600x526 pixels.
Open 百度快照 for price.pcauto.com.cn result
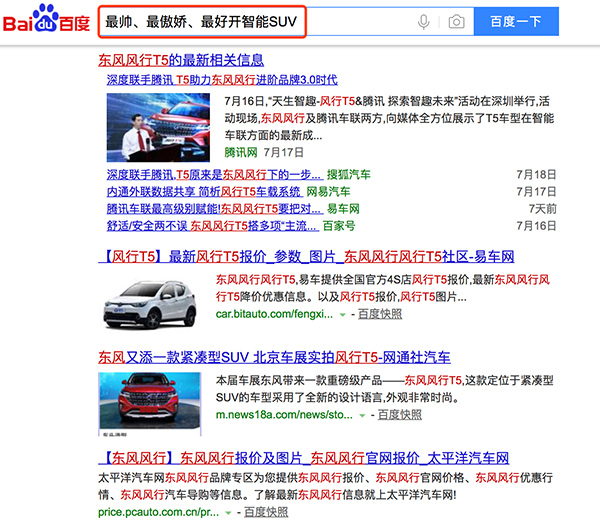pyautogui.click(x=266, y=512)
